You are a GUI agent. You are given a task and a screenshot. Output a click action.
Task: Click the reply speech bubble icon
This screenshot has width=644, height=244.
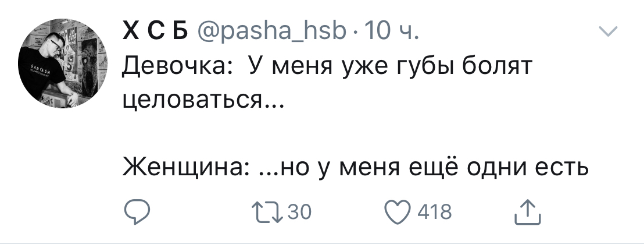(137, 211)
